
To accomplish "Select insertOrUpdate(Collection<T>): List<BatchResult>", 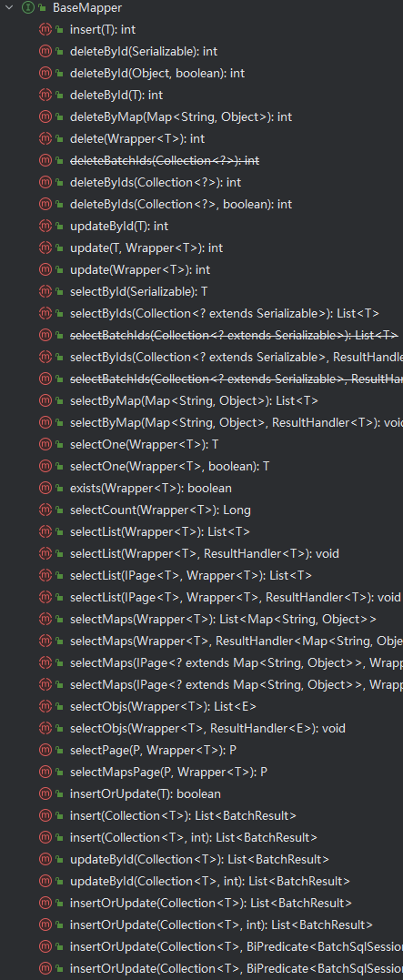I will (211, 904).
